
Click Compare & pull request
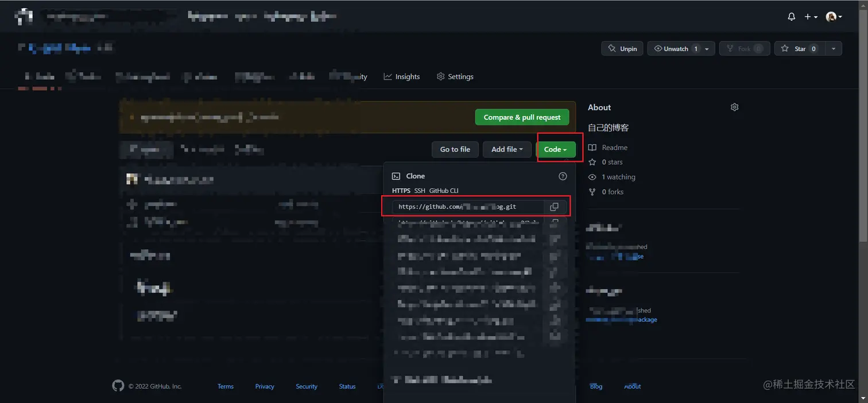(522, 117)
